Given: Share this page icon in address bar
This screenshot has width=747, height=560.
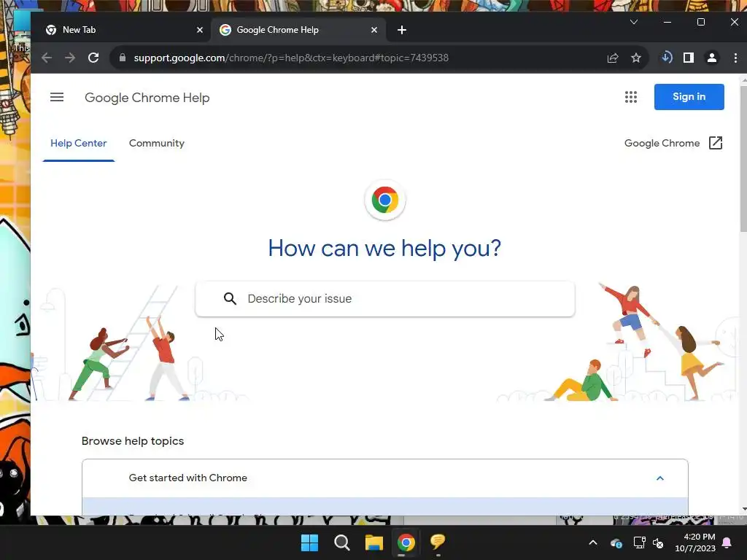Looking at the screenshot, I should 613,58.
